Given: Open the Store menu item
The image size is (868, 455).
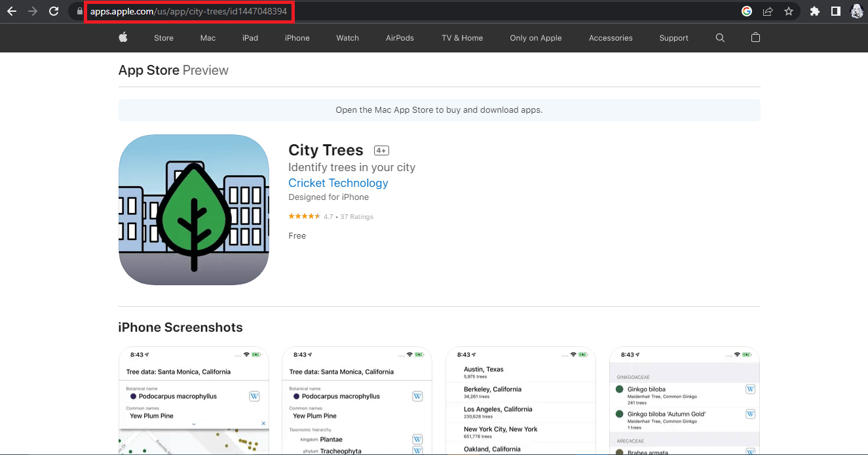Looking at the screenshot, I should [164, 38].
